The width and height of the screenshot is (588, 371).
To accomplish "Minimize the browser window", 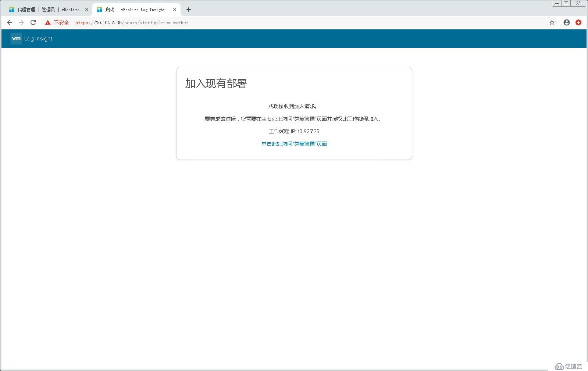I will 557,3.
